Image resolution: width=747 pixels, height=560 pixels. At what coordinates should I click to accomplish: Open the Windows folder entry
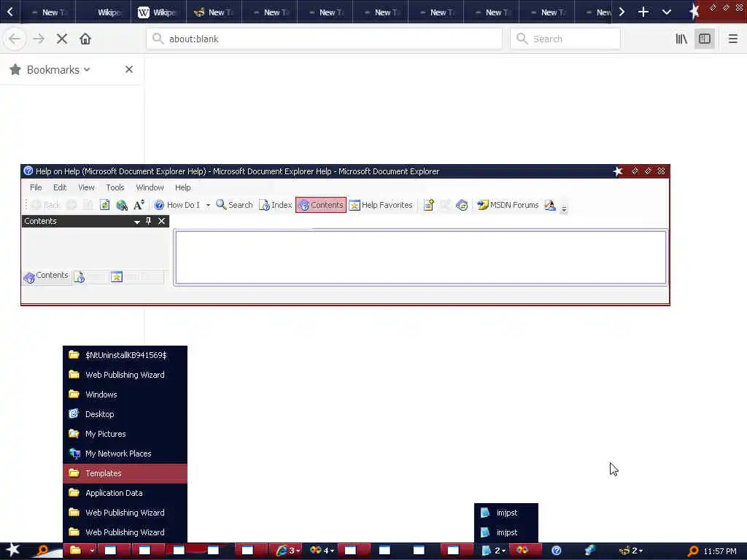pos(125,394)
